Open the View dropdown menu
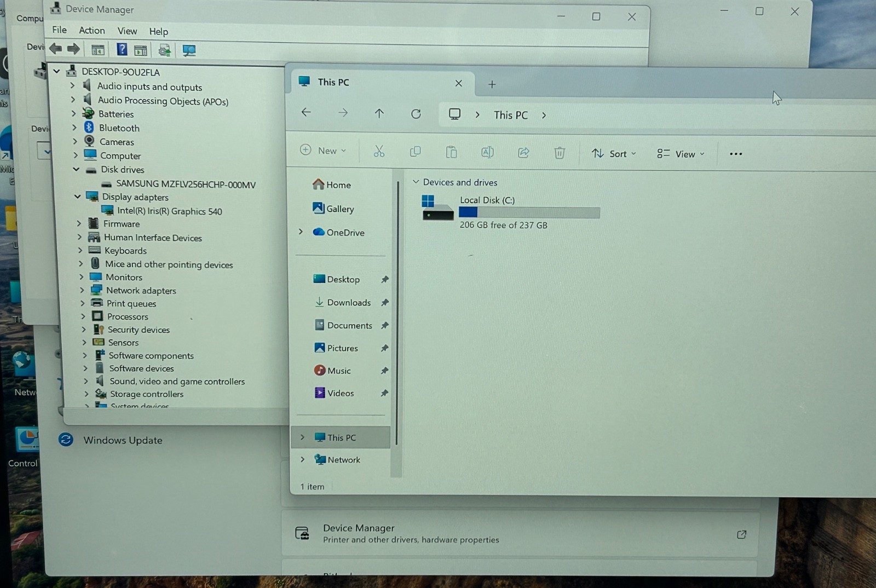The width and height of the screenshot is (876, 588). click(x=681, y=154)
